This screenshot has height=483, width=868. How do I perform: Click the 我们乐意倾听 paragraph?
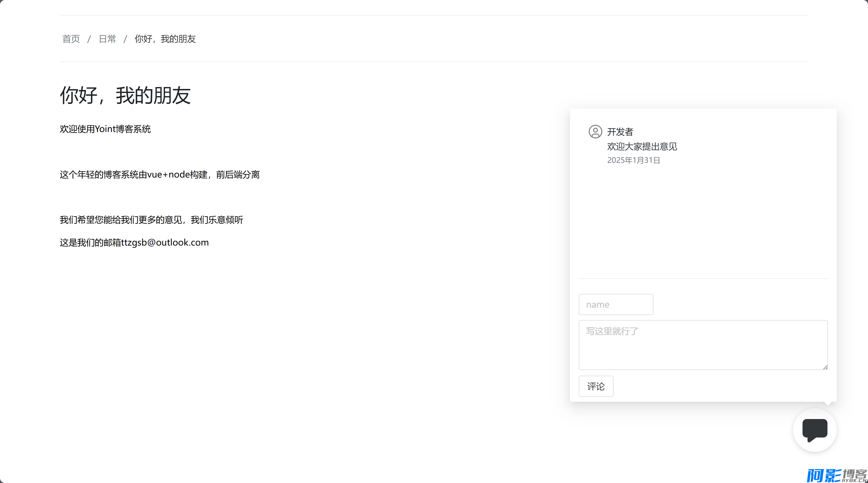[x=152, y=220]
